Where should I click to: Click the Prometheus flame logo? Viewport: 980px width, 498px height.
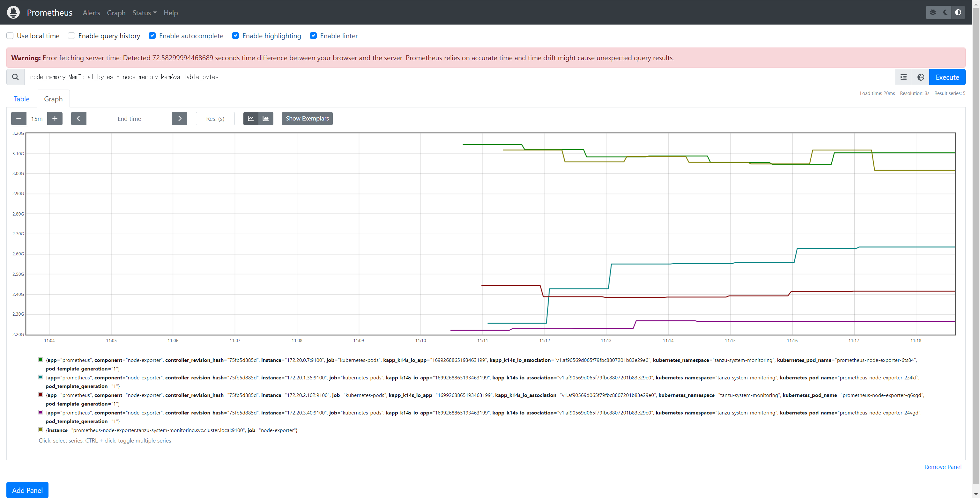click(13, 12)
